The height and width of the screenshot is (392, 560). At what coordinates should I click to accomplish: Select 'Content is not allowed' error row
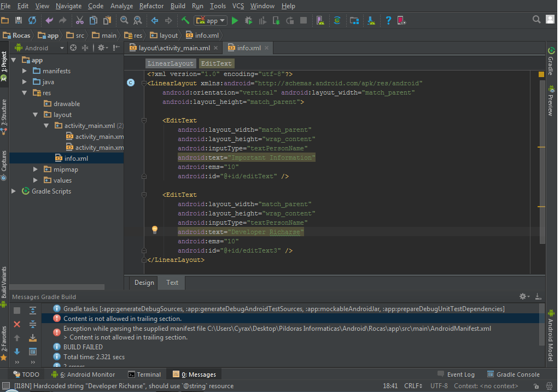click(x=292, y=318)
